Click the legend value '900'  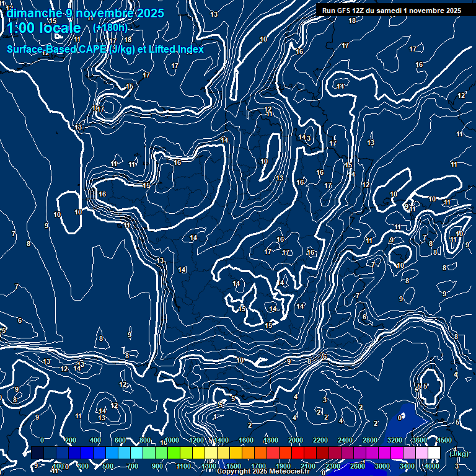point(157,466)
